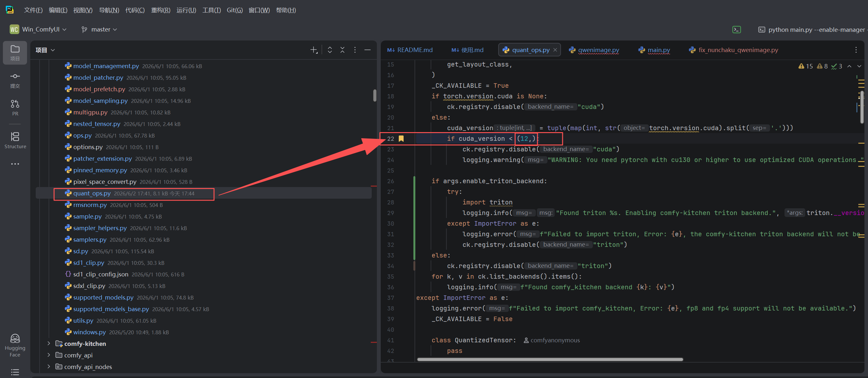868x378 pixels.
Task: Open the 项目 view selector dropdown
Action: point(45,50)
